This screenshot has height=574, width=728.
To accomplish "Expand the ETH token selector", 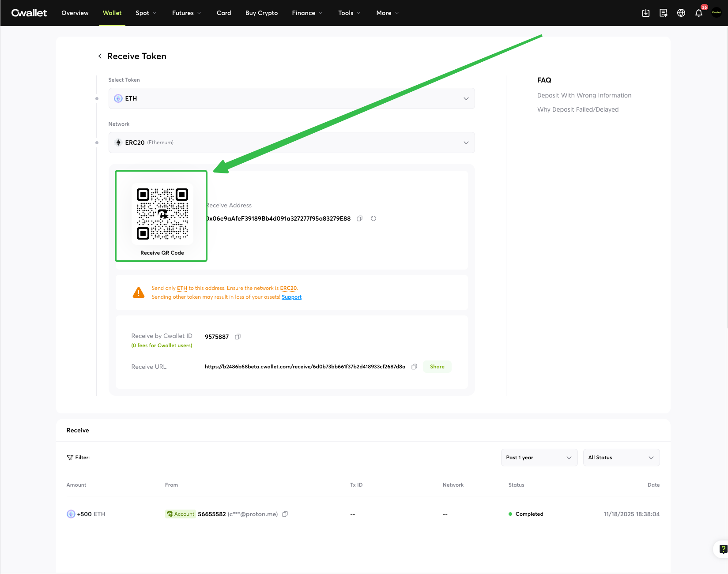I will 291,98.
